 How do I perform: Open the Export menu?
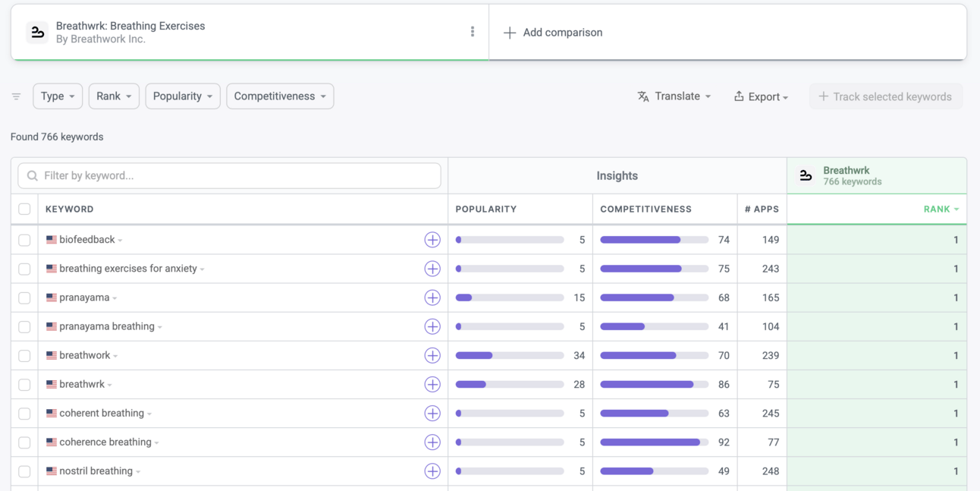[x=762, y=97]
